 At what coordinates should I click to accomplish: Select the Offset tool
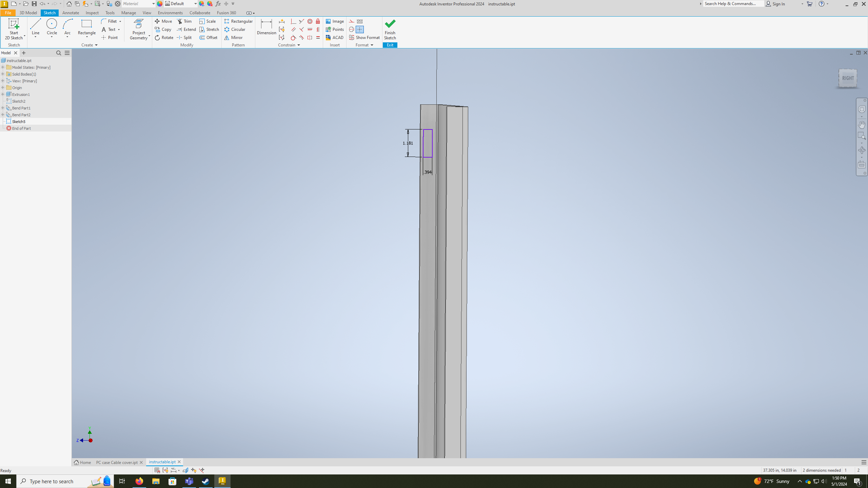(209, 37)
